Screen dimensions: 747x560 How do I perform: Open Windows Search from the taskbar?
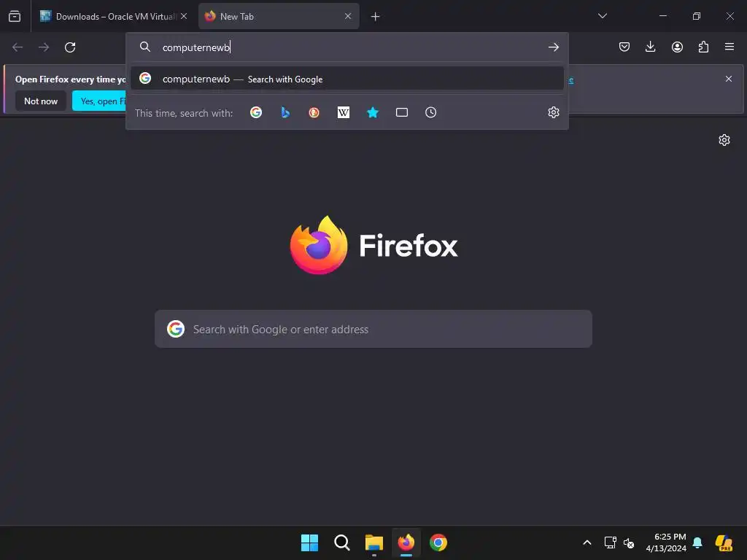[341, 542]
